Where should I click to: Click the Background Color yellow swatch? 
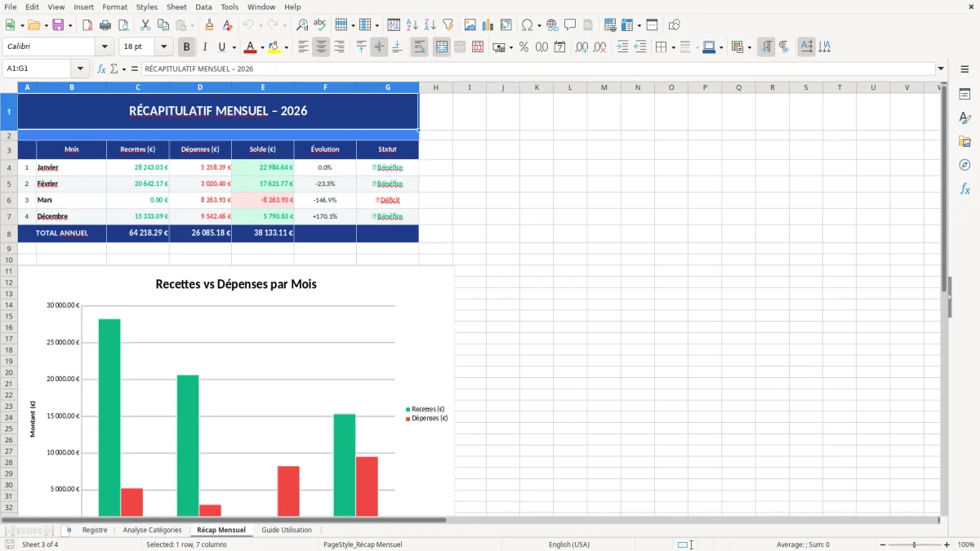pos(274,47)
